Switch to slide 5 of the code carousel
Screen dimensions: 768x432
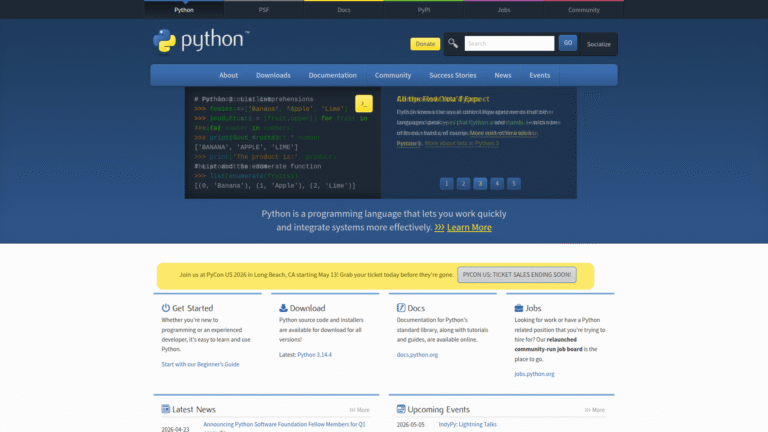pyautogui.click(x=514, y=184)
